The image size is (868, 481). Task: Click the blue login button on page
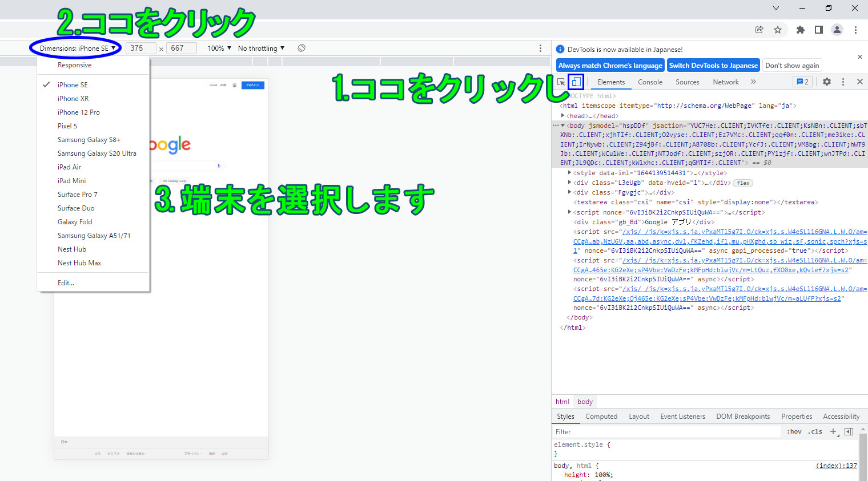pyautogui.click(x=253, y=85)
